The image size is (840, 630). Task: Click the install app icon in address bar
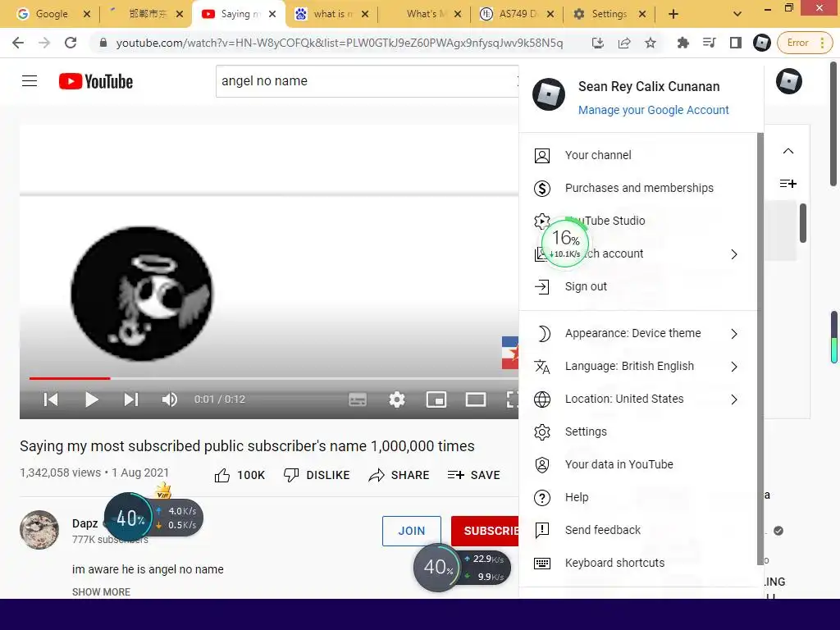pyautogui.click(x=598, y=43)
